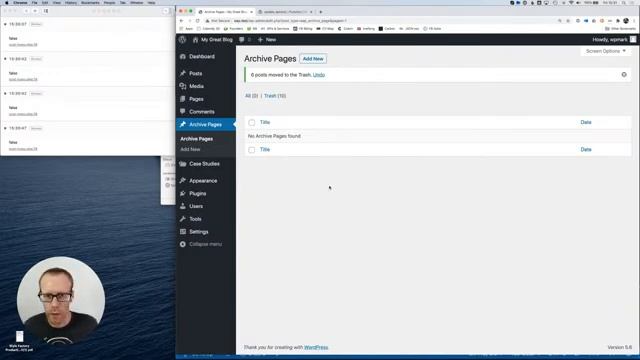
Task: Select the highlighted Archive Pages sidebar menu
Action: 206,124
